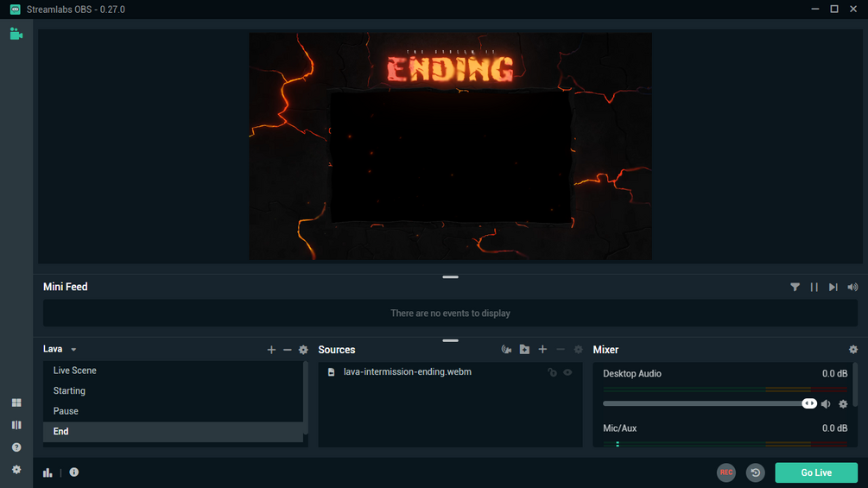
Task: Click the info icon in the footer
Action: coord(73,472)
